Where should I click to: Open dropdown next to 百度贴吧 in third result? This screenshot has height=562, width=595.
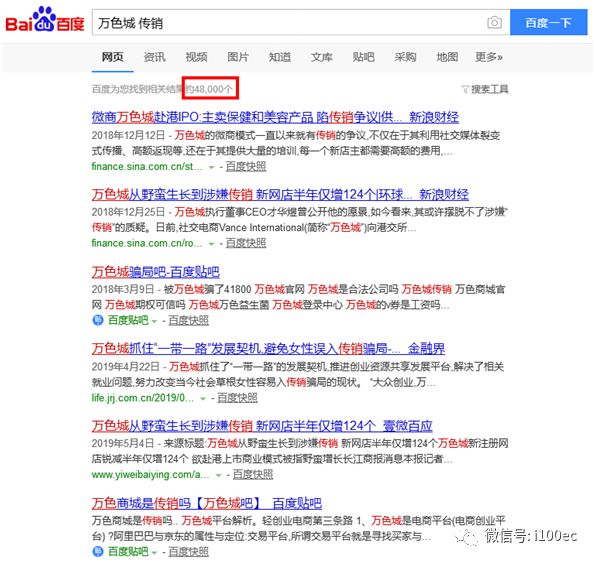(154, 321)
